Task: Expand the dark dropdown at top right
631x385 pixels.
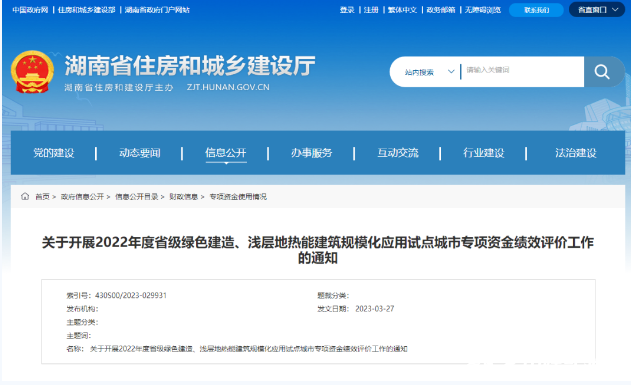Action: click(597, 10)
